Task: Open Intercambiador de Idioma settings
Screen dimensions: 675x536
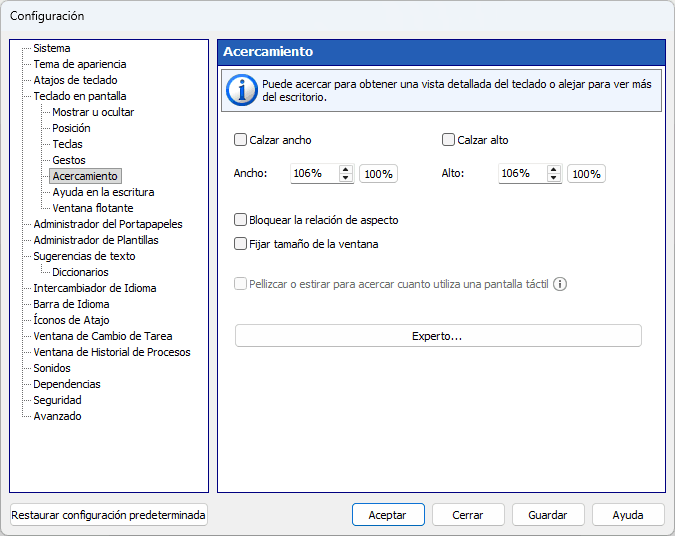Action: pyautogui.click(x=95, y=288)
